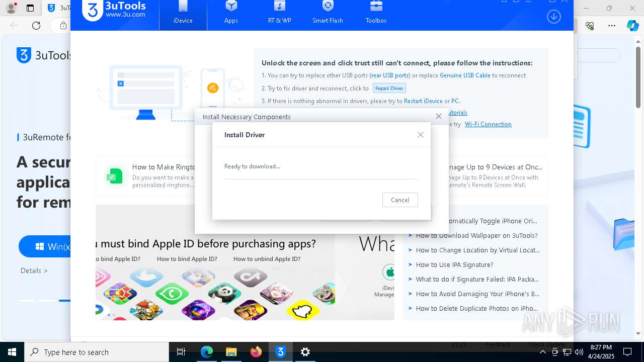Click Check Update in 3uTools footer
The width and height of the screenshot is (644, 362).
546,344
